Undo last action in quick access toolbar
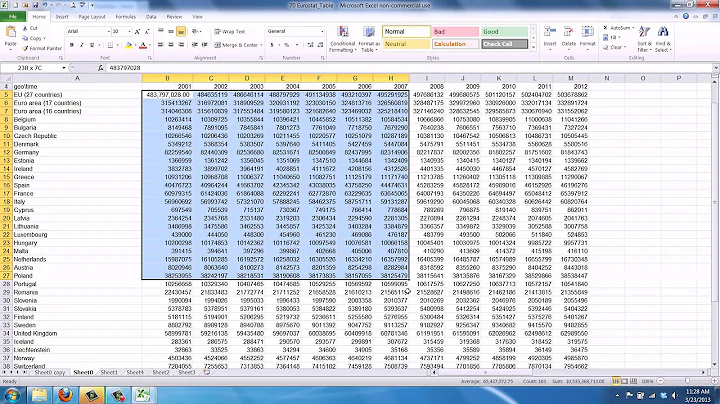The image size is (720, 404). pos(45,5)
